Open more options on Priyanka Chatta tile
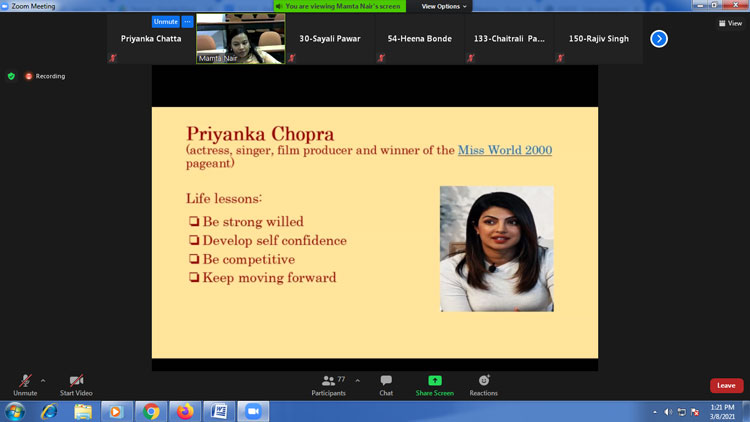Image resolution: width=750 pixels, height=422 pixels. tap(188, 22)
